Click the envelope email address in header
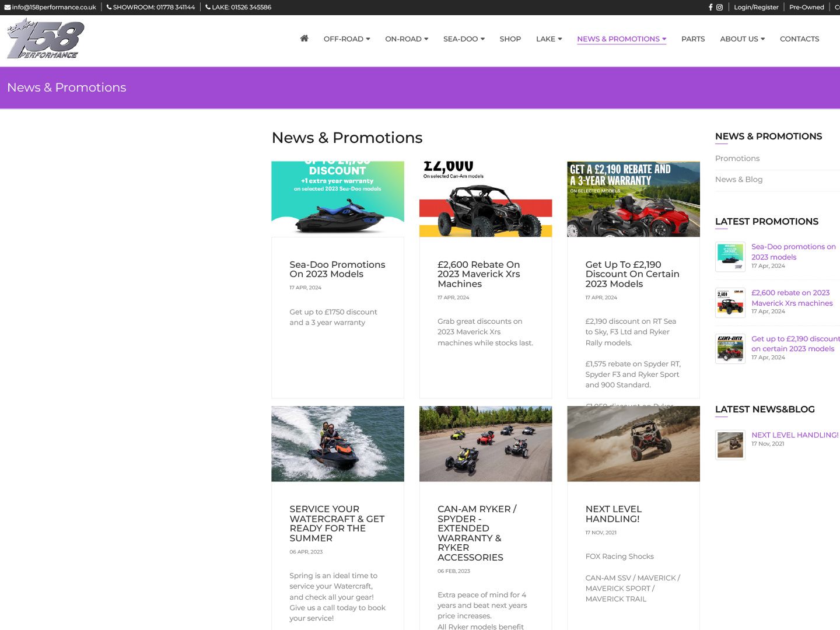 click(50, 8)
